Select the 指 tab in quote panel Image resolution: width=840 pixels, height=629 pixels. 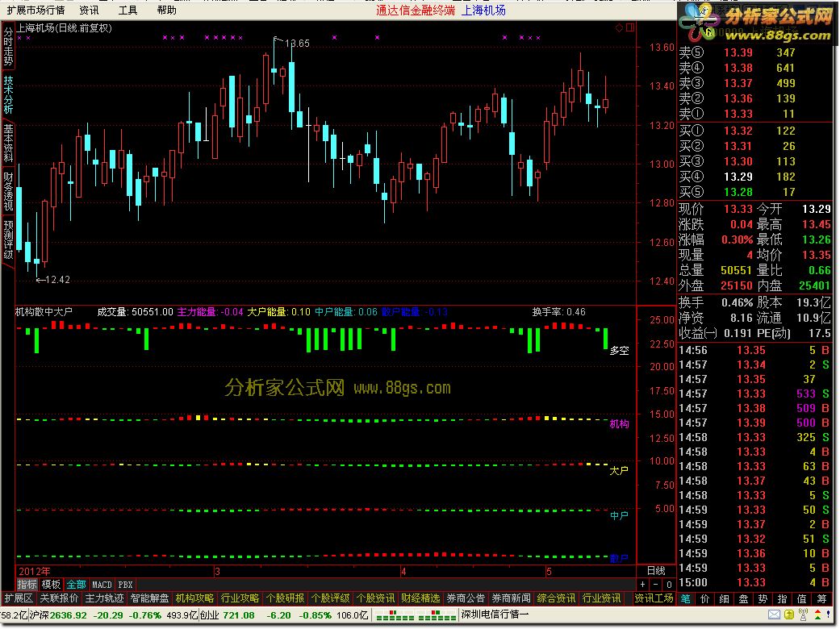[782, 599]
